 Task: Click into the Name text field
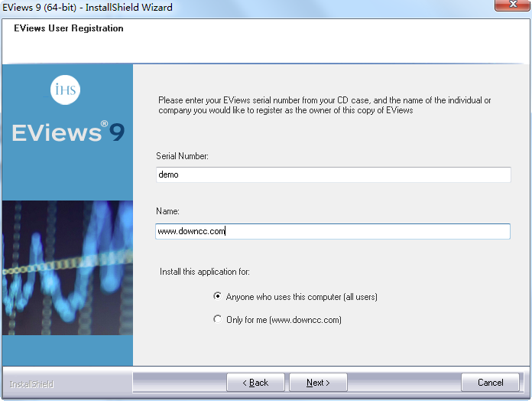coord(333,231)
